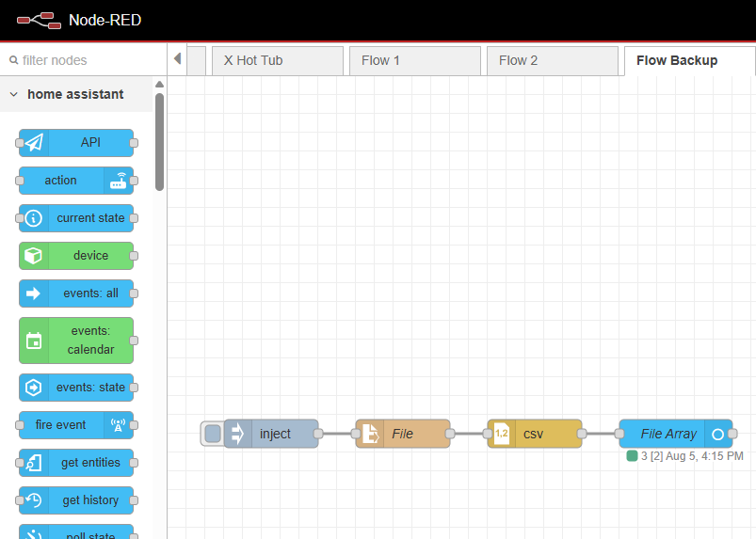Click the inject node output port
The image size is (756, 539).
318,434
